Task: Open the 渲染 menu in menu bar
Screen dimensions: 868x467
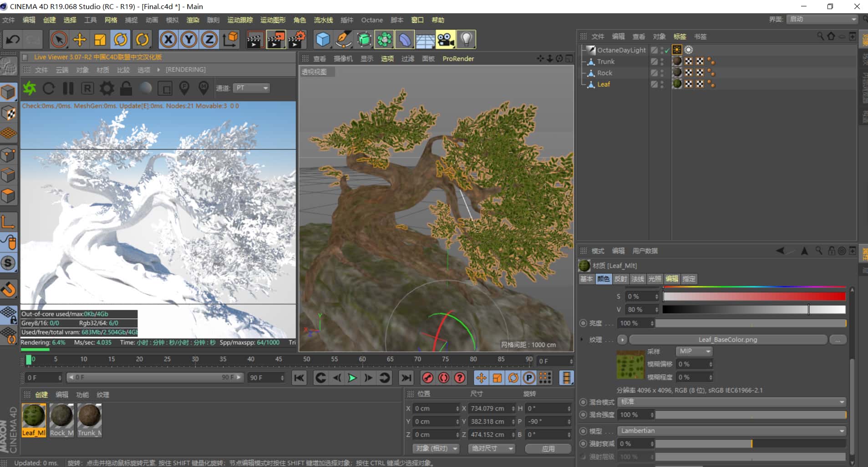Action: [193, 20]
